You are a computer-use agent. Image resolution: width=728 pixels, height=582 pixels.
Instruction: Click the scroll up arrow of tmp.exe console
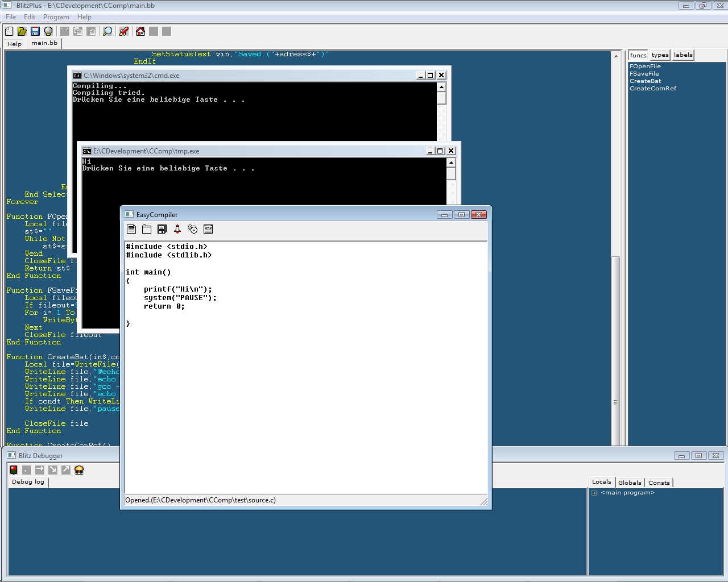(451, 163)
